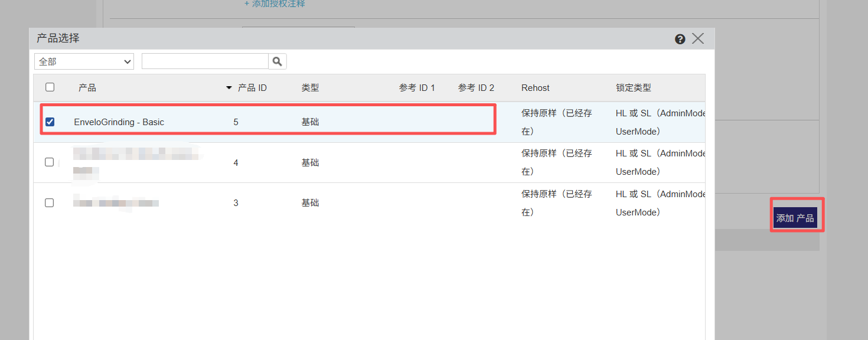Click the Rehost column header
868x340 pixels.
click(x=535, y=88)
